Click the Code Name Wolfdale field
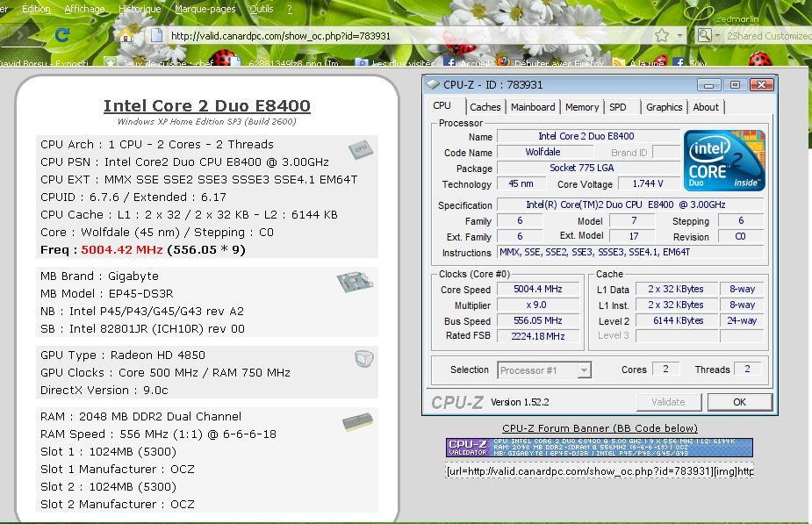812x524 pixels. pos(543,152)
